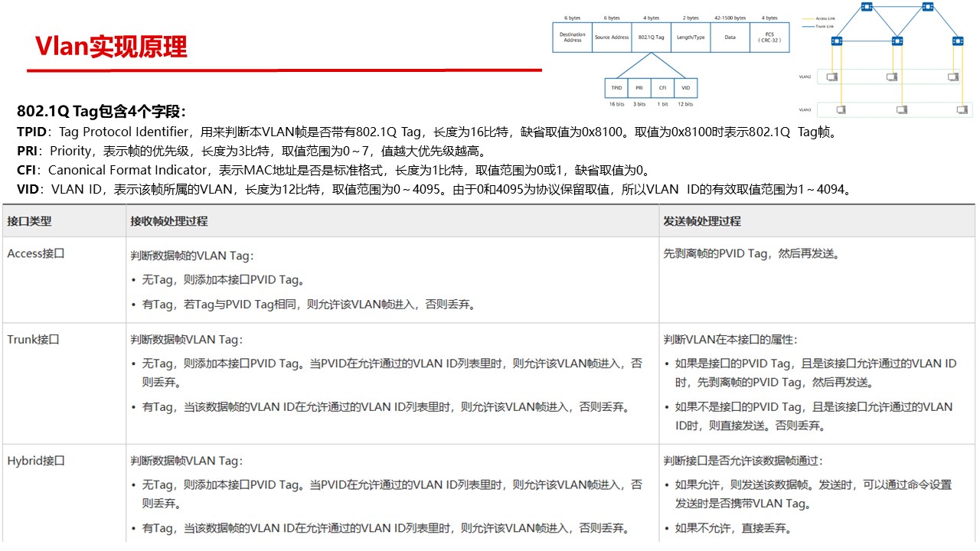Select the 802.1Q Tag box in frame diagram
The image size is (980, 551).
coord(651,37)
